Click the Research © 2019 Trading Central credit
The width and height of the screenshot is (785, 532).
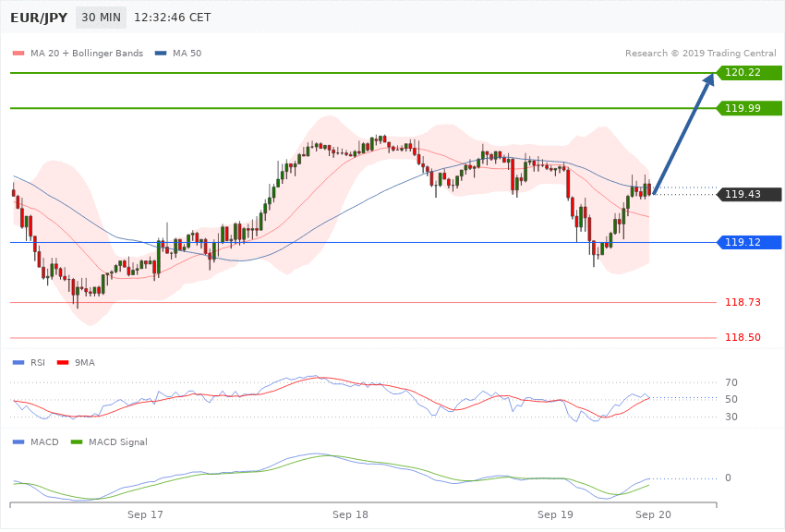[700, 53]
